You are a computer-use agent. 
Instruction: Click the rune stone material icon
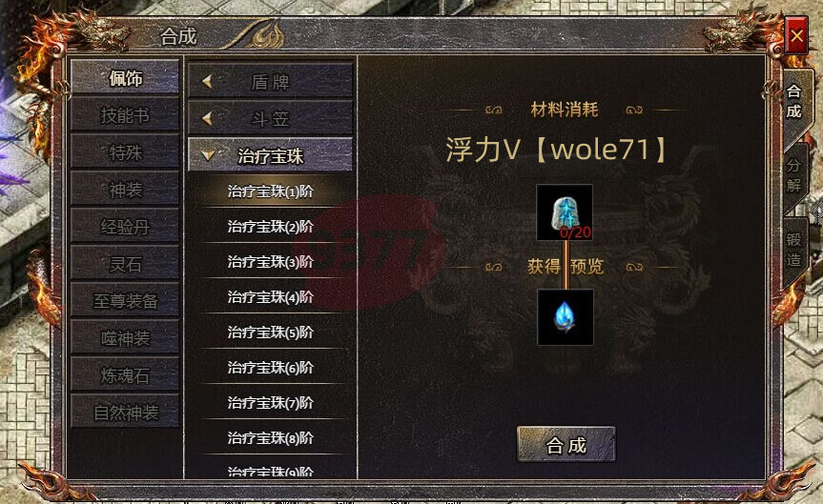coord(565,212)
